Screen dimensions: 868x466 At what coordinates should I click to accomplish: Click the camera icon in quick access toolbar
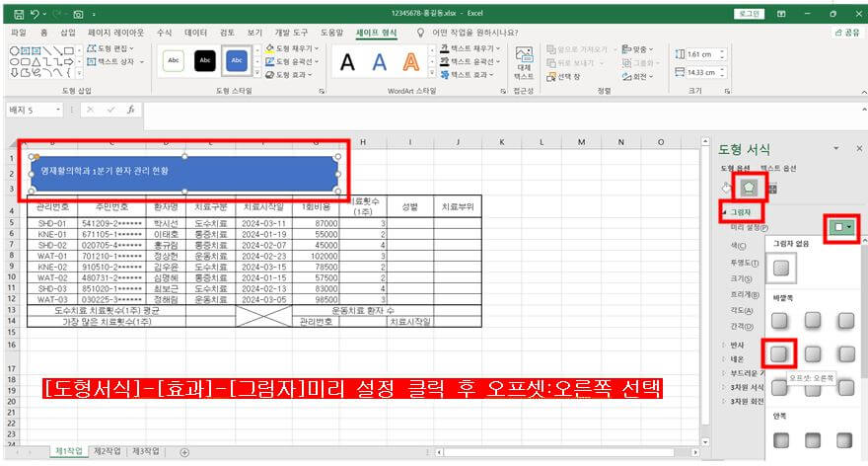[x=78, y=14]
